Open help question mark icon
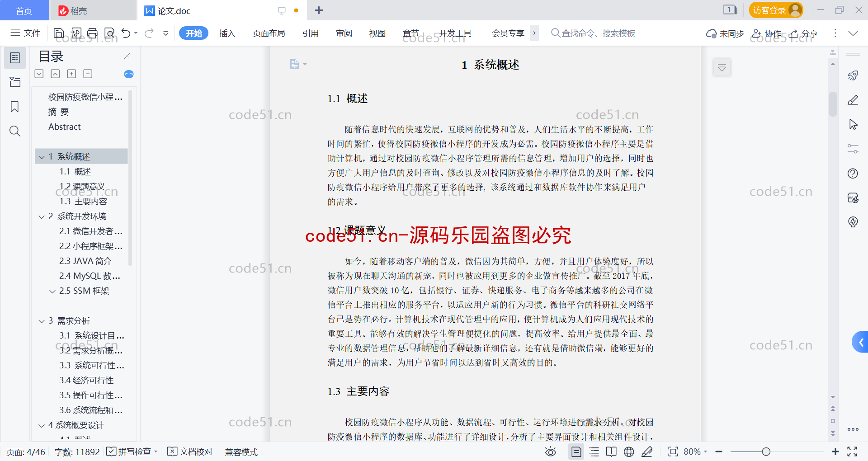This screenshot has width=868, height=461. click(853, 173)
